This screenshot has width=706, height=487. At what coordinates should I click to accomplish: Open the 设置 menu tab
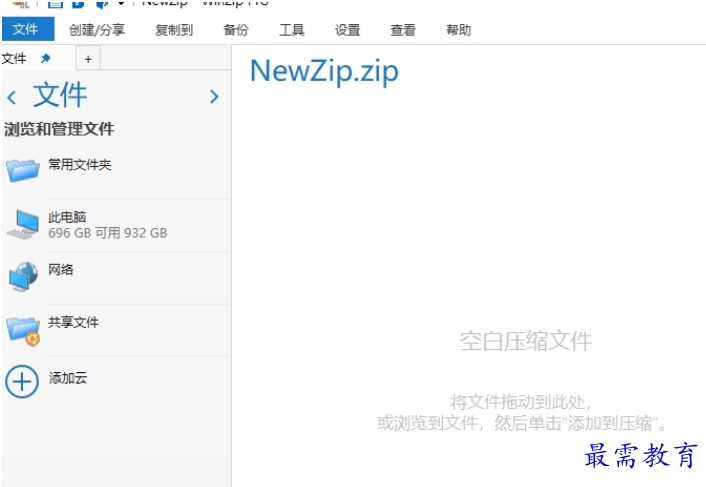coord(348,30)
